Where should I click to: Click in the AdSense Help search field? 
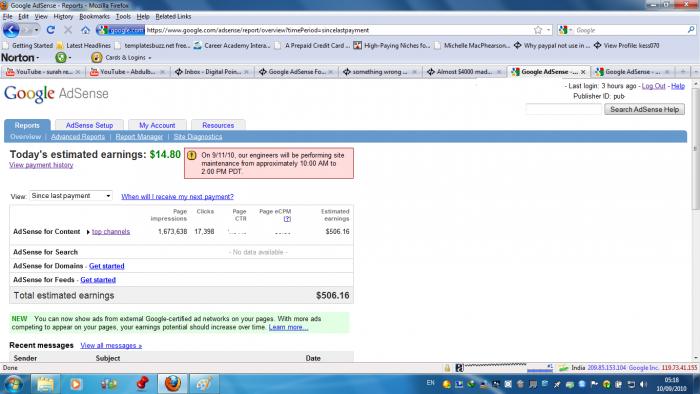click(x=563, y=109)
